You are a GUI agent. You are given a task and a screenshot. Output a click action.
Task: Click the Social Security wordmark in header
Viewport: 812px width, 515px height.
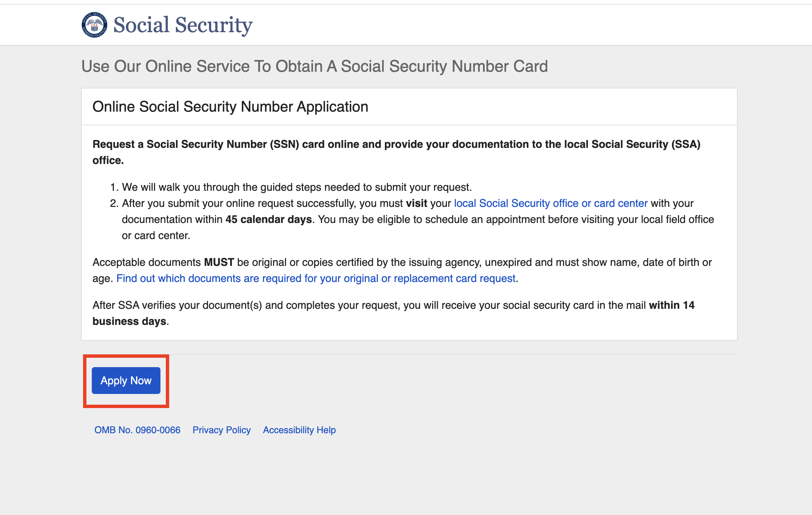(x=183, y=25)
